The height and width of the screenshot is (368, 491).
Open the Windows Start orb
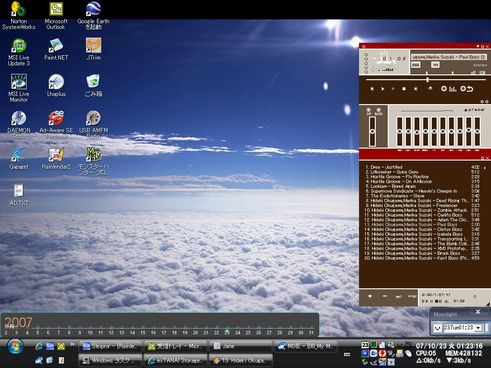pos(15,347)
